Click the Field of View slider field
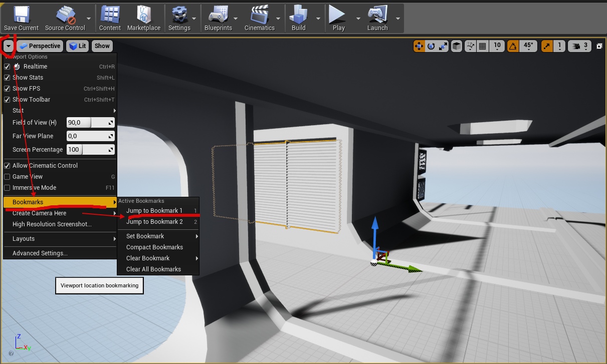Image resolution: width=607 pixels, height=364 pixels. (x=91, y=123)
